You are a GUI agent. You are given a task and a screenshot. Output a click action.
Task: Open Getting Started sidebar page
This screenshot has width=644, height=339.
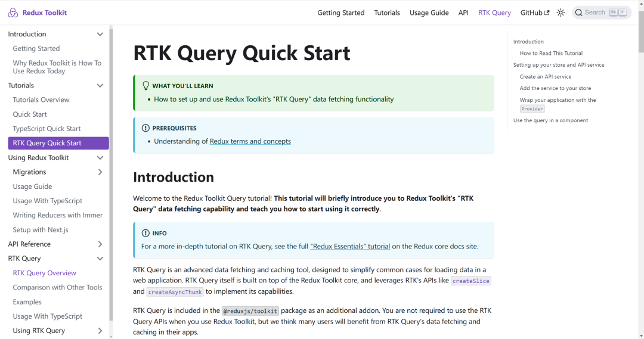click(x=36, y=48)
